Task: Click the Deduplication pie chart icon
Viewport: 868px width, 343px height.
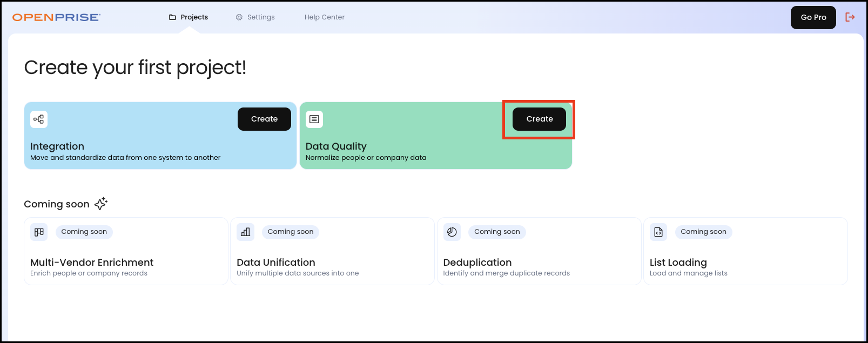Action: (452, 232)
